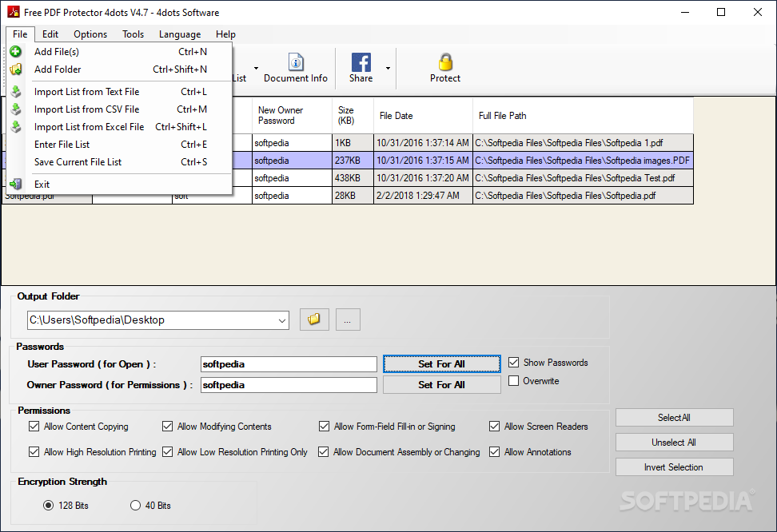777x532 pixels.
Task: Select the Softpedia Test.pdf path cell
Action: [584, 178]
